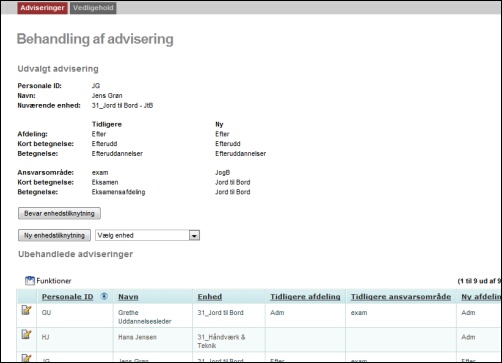
Task: Sort by Ny afdeling column header
Action: click(481, 297)
